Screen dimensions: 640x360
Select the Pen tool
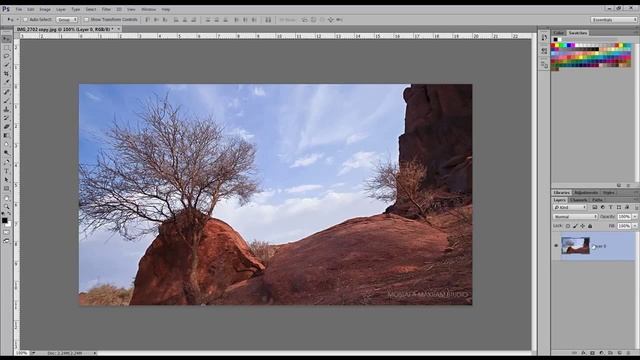point(6,162)
